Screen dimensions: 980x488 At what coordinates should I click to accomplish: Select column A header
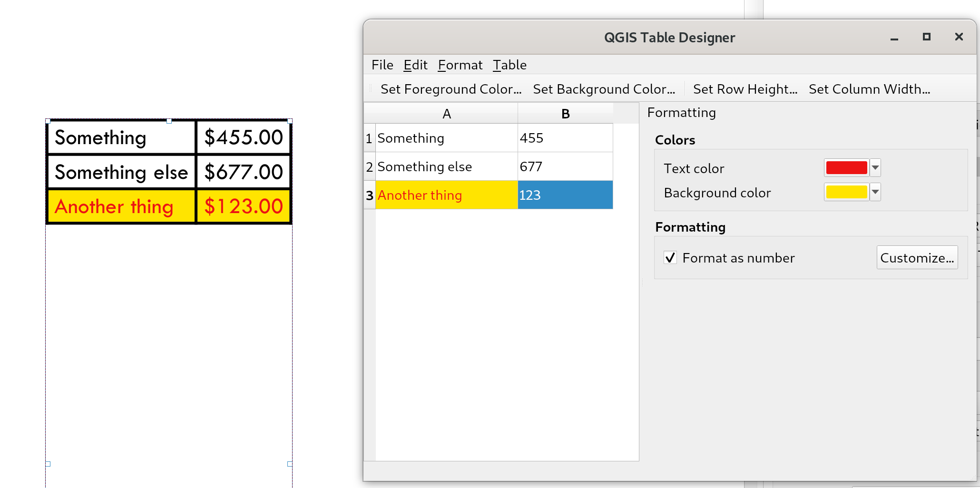(446, 114)
